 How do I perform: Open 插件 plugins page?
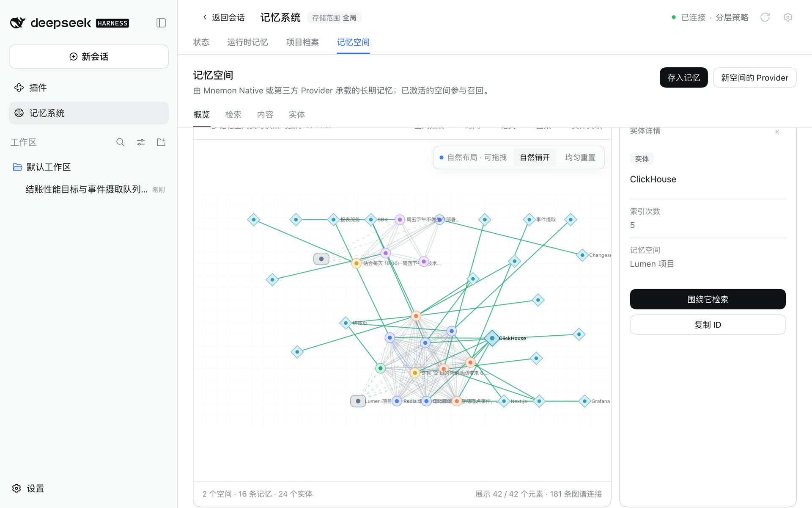pyautogui.click(x=89, y=88)
